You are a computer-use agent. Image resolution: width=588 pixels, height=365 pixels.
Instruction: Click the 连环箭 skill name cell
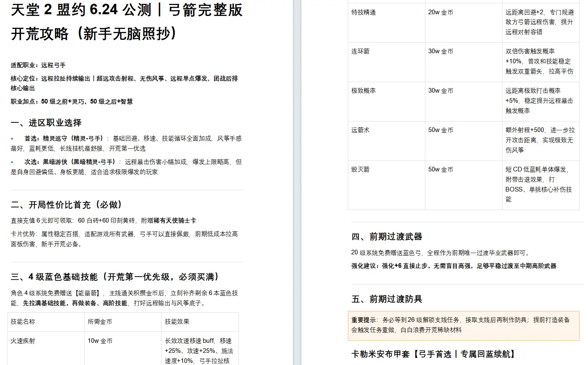coord(386,62)
